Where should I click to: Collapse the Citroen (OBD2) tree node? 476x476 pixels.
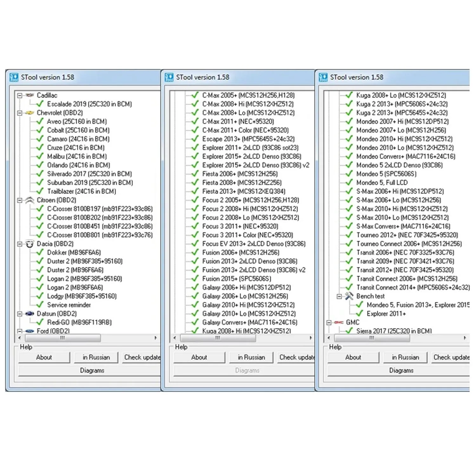[20, 200]
